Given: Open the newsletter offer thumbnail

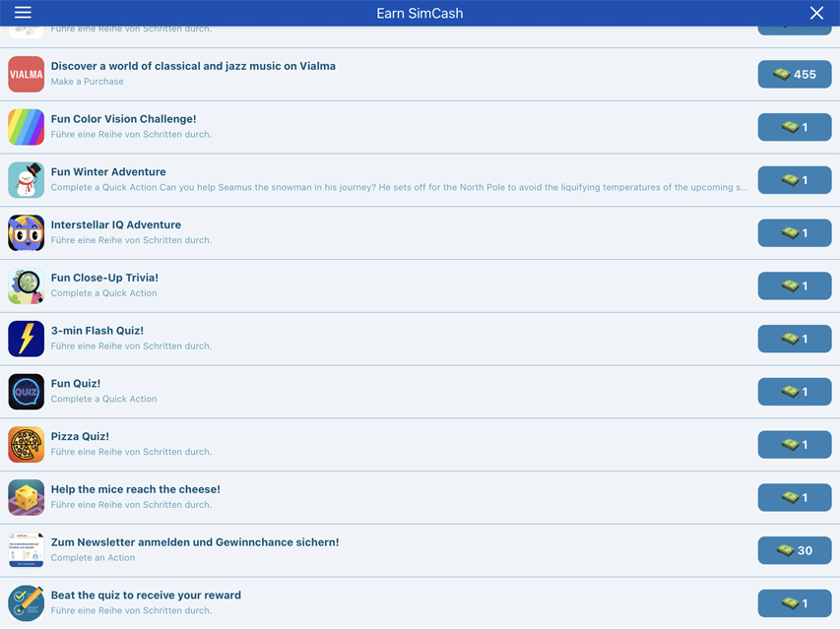Looking at the screenshot, I should click(x=27, y=550).
